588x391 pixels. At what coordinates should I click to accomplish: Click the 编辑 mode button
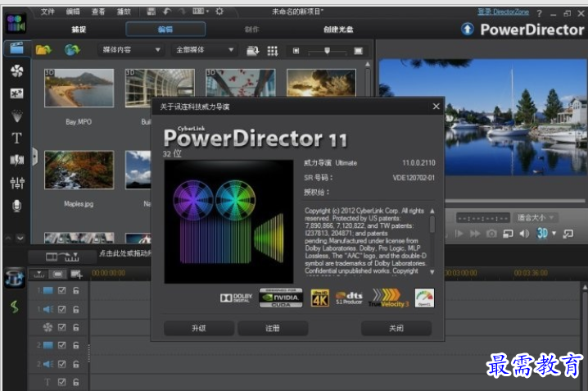point(165,30)
